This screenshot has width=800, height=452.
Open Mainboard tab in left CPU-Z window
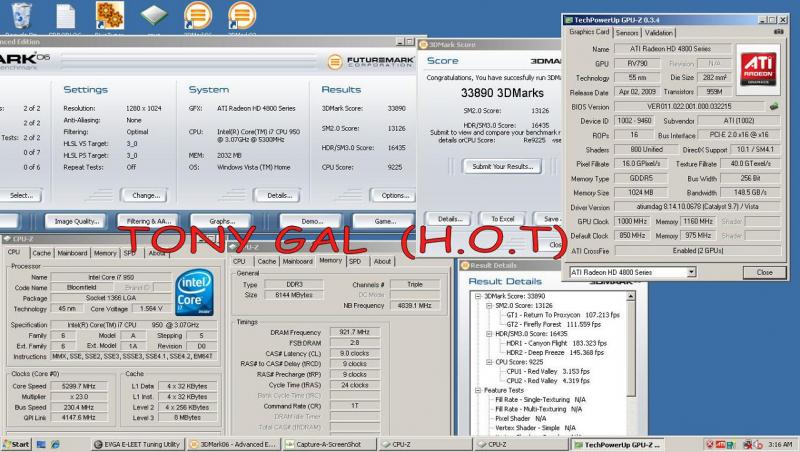tap(72, 253)
